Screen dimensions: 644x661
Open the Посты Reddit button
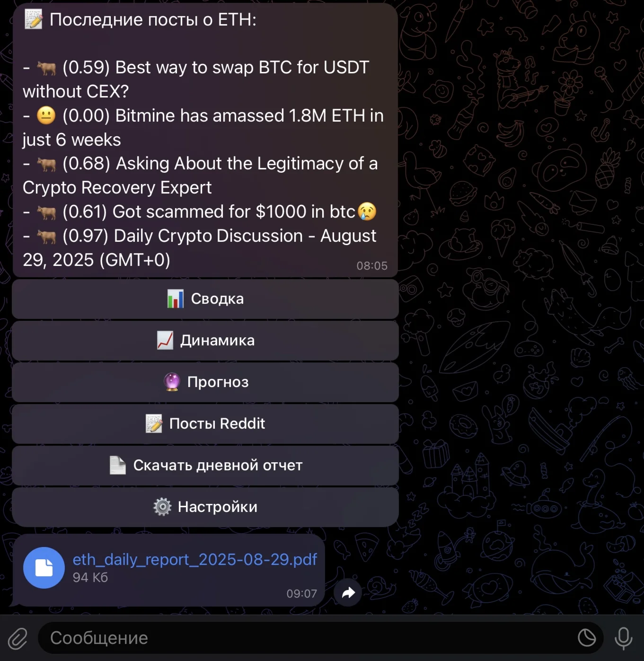point(205,424)
